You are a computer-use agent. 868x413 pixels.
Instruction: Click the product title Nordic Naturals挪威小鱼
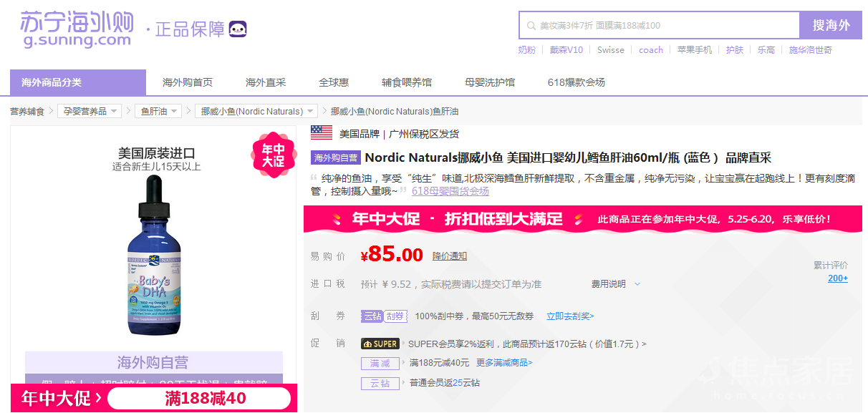tap(568, 158)
